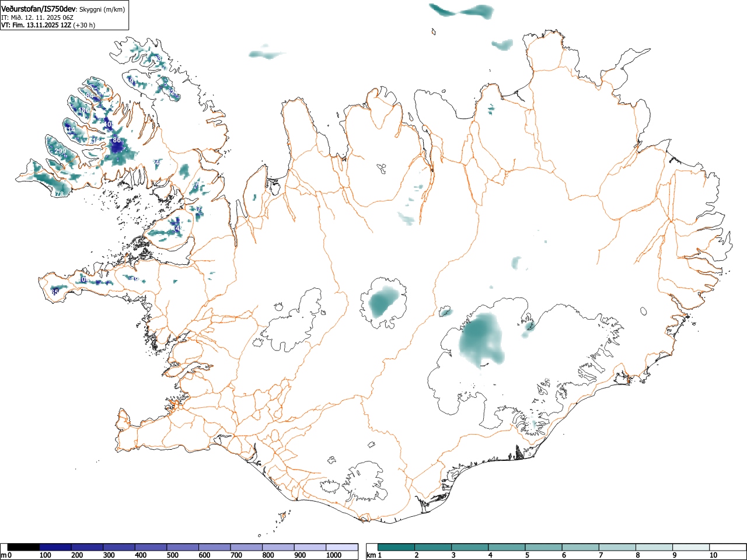Click the '10' tick label on the kilometre scale
This screenshot has height=560, width=747.
713,556
